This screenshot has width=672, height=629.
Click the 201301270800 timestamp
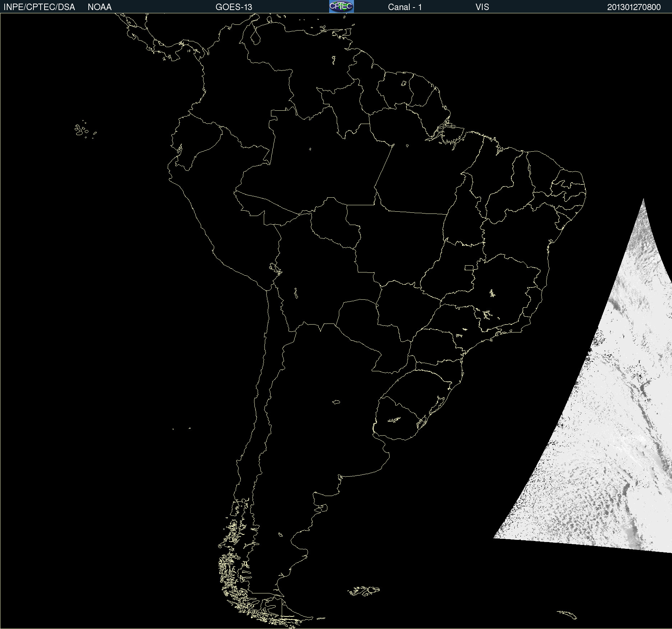click(634, 7)
